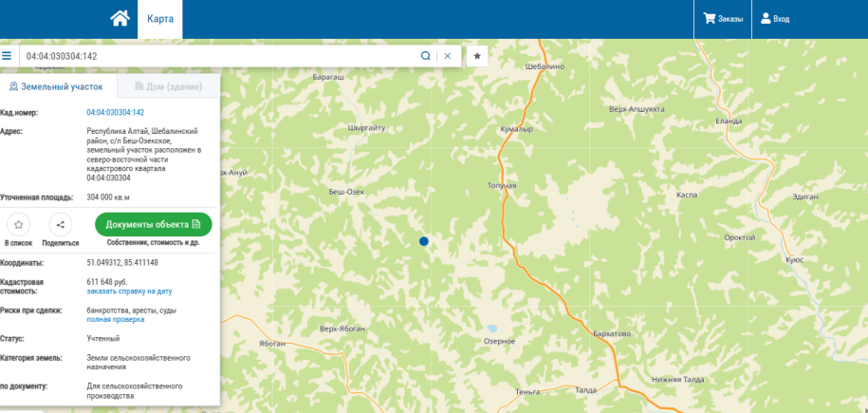Click the заказать справку на дату link
The width and height of the screenshot is (868, 413).
pyautogui.click(x=130, y=291)
